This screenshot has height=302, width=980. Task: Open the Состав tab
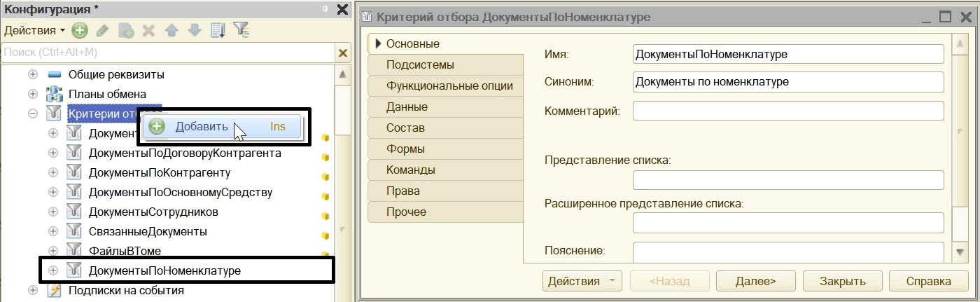[x=445, y=128]
